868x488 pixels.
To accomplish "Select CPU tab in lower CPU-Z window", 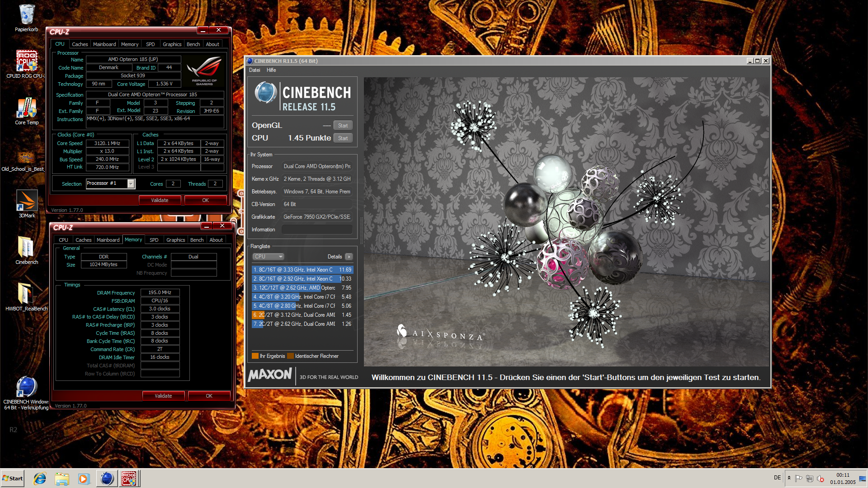I will (63, 240).
